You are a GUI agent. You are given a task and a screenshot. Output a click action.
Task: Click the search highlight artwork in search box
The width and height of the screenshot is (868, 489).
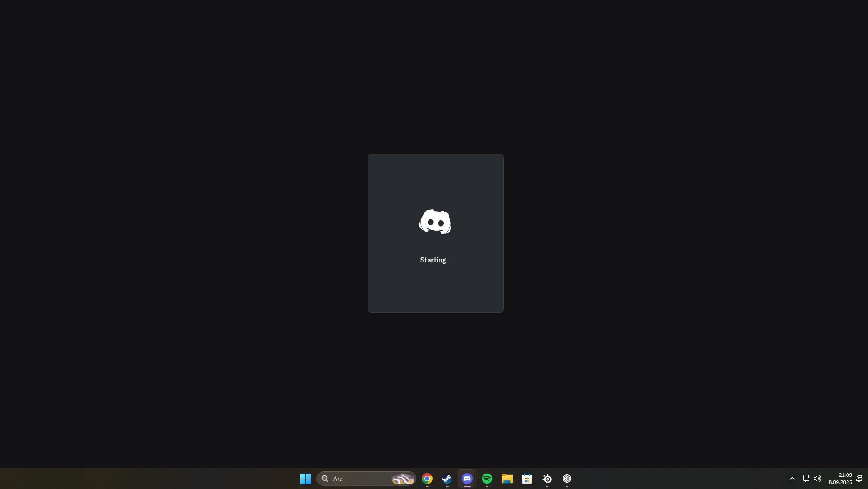(x=403, y=479)
